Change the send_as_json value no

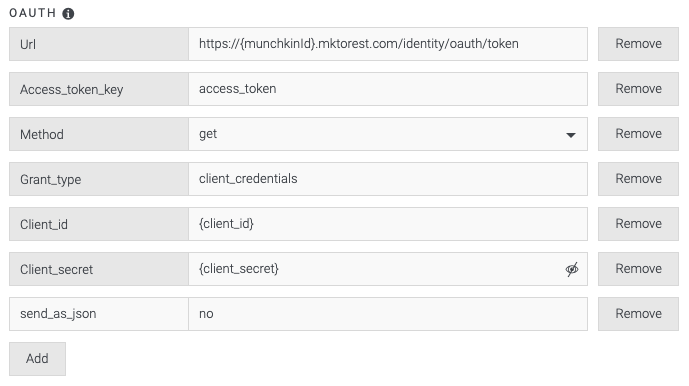388,314
